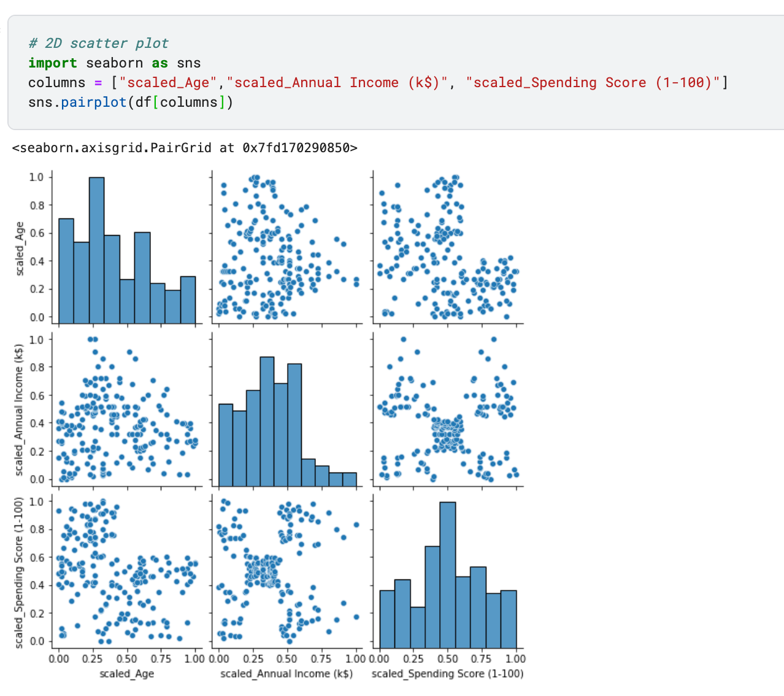
Task: Click the Spending Score versus Annual Income scatter plot, bottom middle
Action: pos(287,571)
